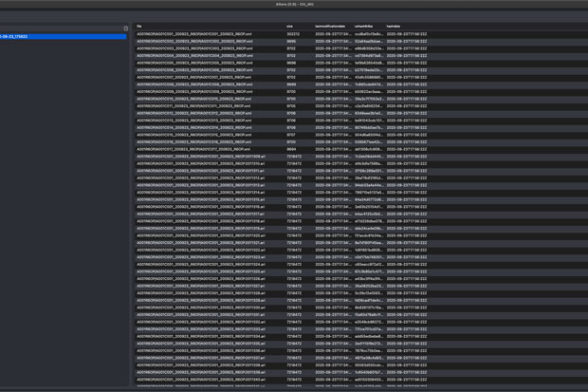The height and width of the screenshot is (392, 588).
Task: Select the R6OP.0011312.ari file row
Action: click(361, 178)
